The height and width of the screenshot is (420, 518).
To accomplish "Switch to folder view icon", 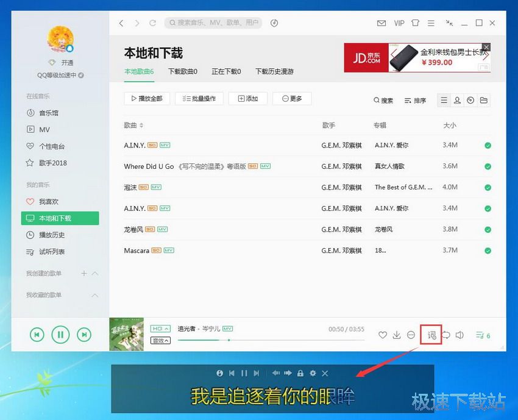I will (484, 100).
